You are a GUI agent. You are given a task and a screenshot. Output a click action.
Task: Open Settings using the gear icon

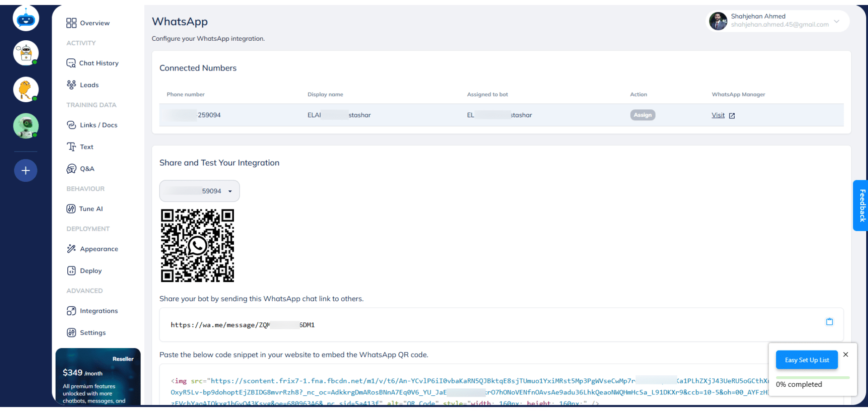71,332
